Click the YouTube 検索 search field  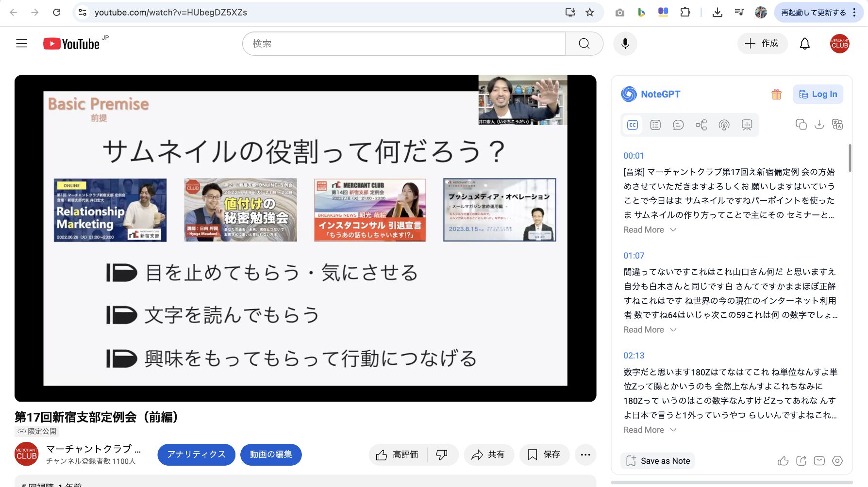(404, 44)
